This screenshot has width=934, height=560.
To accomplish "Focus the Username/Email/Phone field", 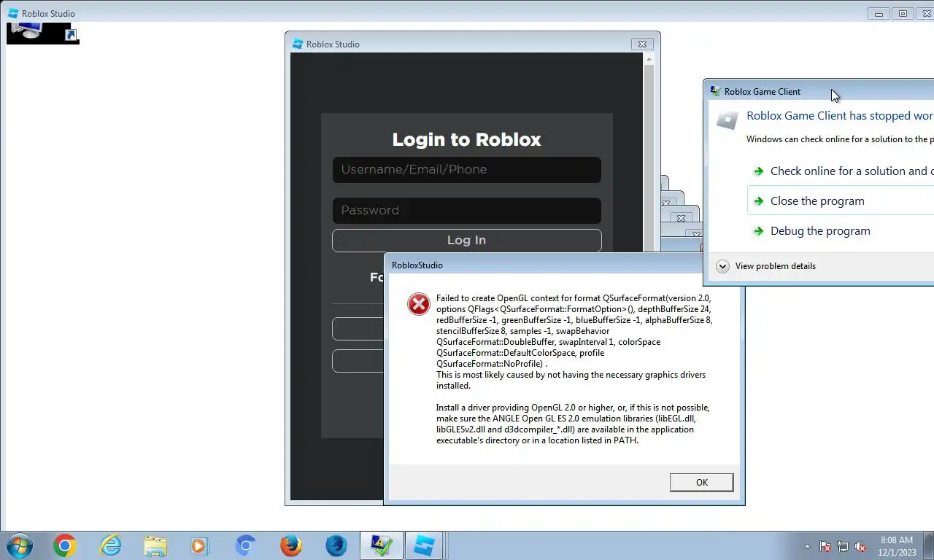I will 466,170.
